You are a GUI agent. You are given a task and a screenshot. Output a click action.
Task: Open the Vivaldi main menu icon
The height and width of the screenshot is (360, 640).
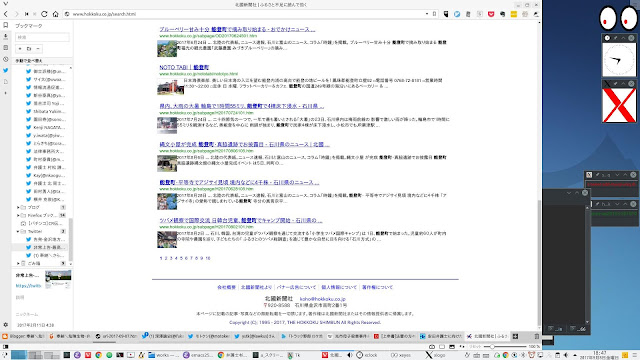(x=5, y=4)
